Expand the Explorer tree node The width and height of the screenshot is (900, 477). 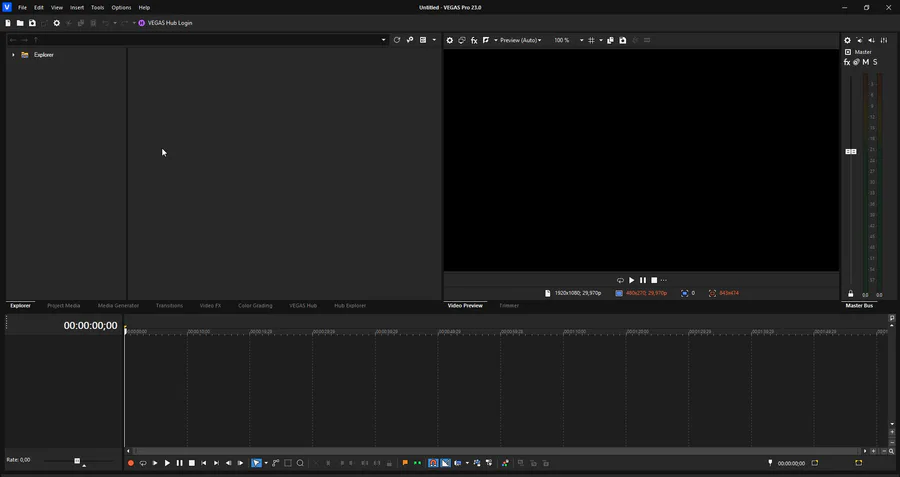coord(13,55)
